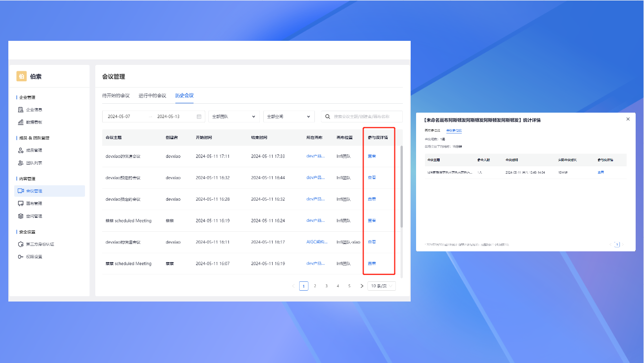Click the 结束时间 column header
The height and width of the screenshot is (363, 644).
(x=259, y=138)
